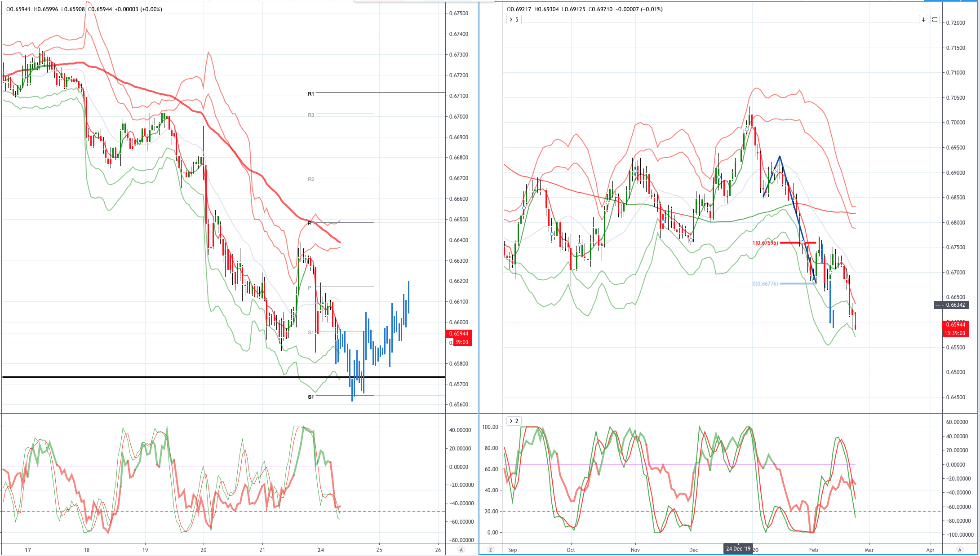Click the 0.64500 tick on right price axis

click(x=956, y=397)
